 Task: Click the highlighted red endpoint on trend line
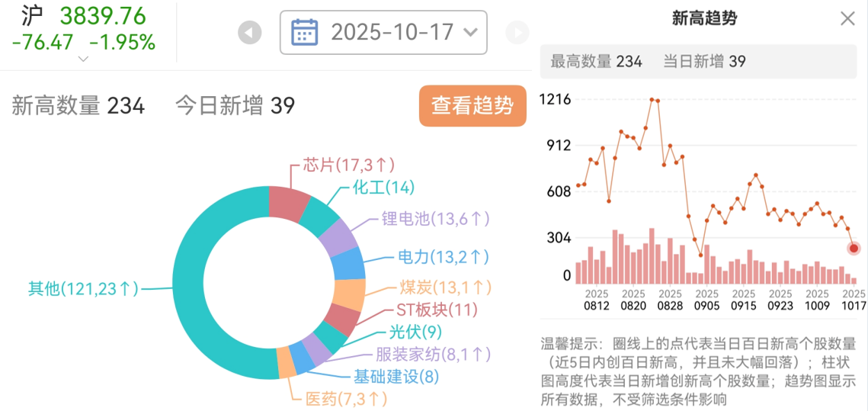854,249
